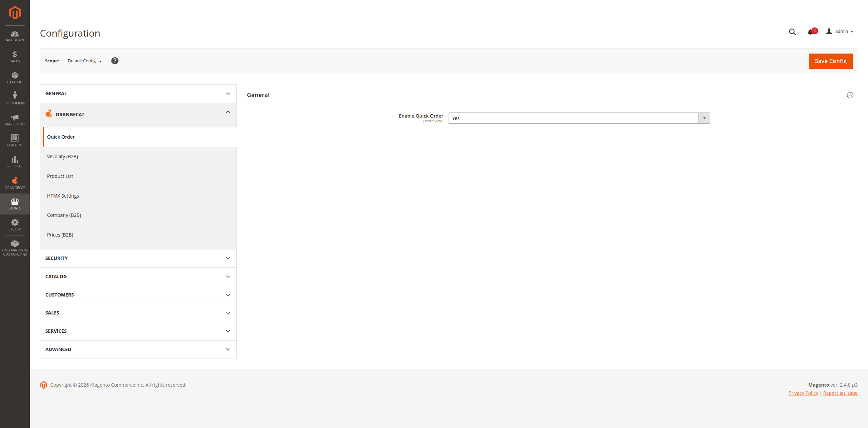
Task: Open the Privacy Policy link
Action: point(803,393)
